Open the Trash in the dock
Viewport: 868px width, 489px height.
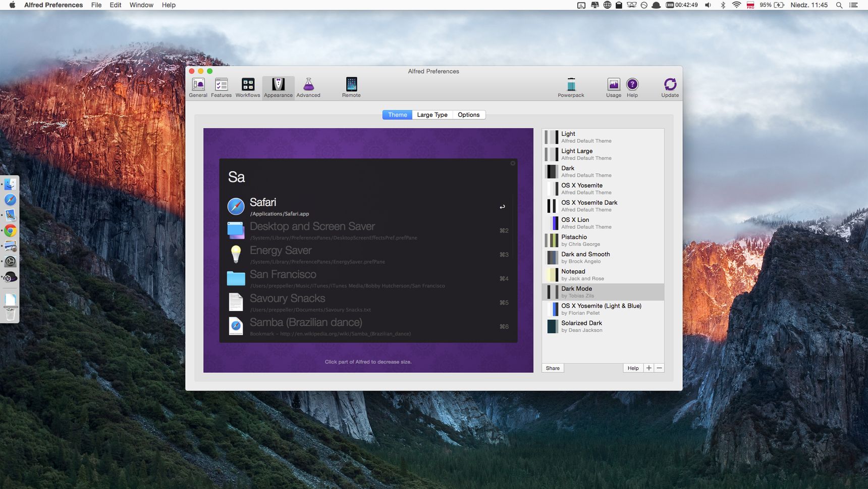[x=10, y=314]
